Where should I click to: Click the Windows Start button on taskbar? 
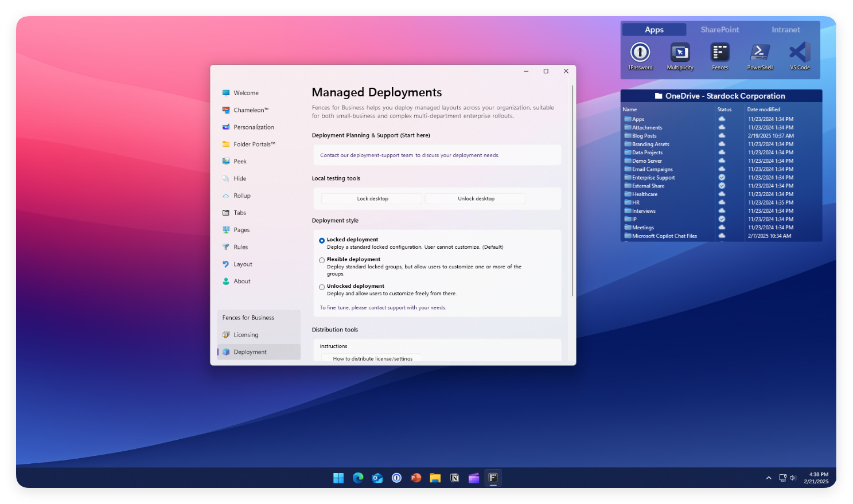[338, 478]
